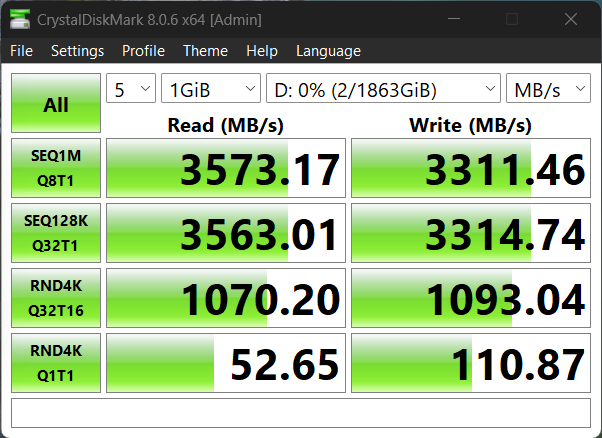Viewport: 602px width, 438px height.
Task: Change the MB/s unit dropdown
Action: coord(548,90)
